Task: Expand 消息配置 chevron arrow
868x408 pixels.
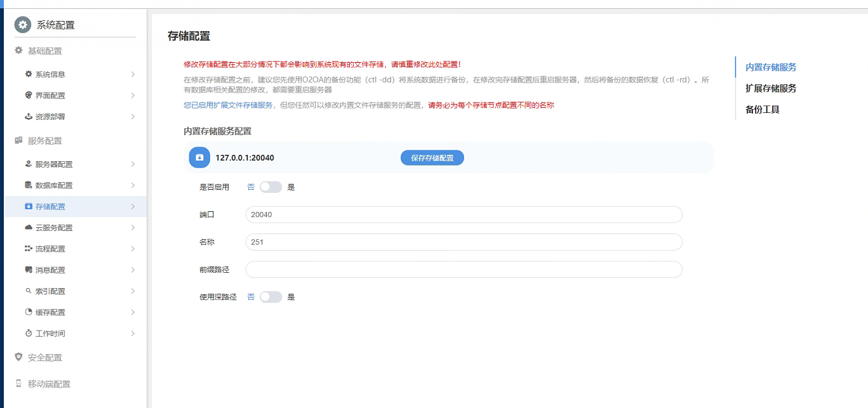Action: coord(133,270)
